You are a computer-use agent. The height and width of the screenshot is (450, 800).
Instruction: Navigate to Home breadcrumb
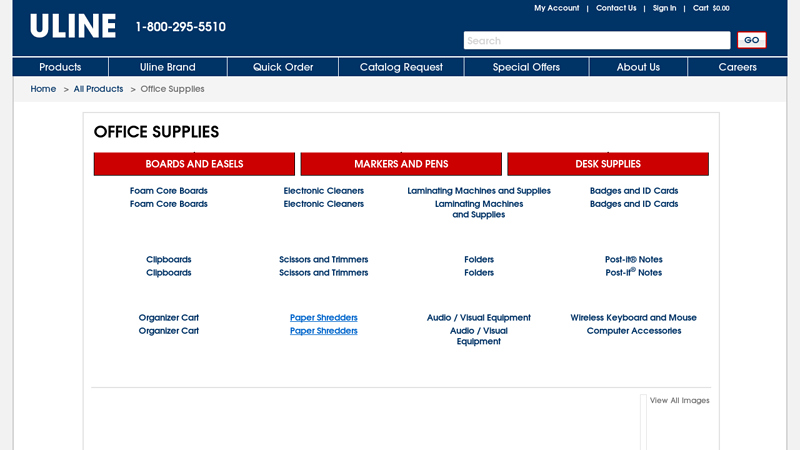tap(43, 89)
